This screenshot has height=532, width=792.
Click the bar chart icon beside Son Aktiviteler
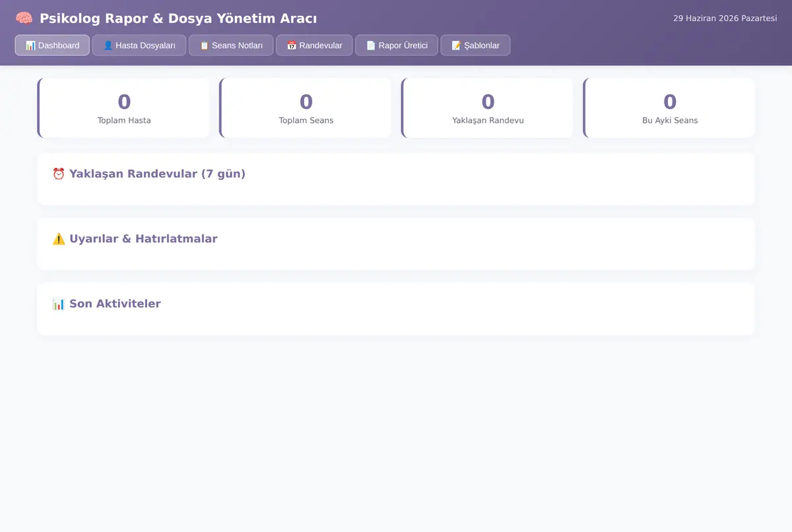(x=59, y=304)
